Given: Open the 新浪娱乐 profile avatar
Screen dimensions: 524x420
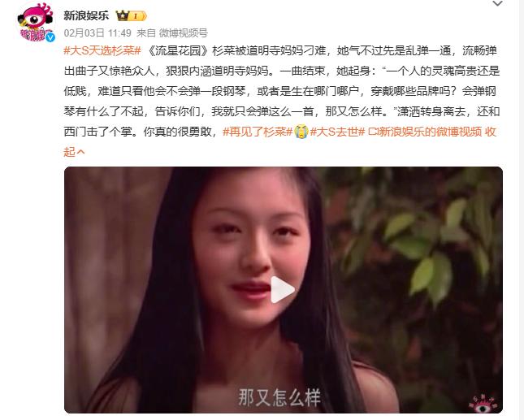Looking at the screenshot, I should click(x=36, y=22).
